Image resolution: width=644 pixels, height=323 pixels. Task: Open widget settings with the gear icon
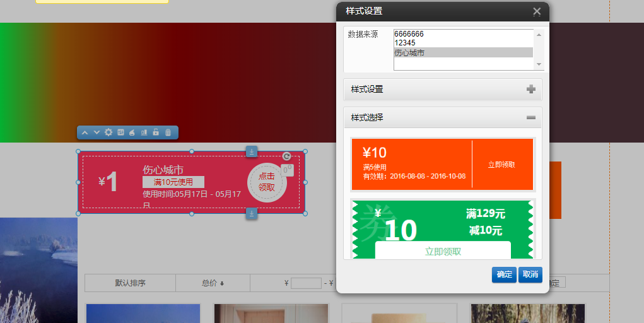108,132
